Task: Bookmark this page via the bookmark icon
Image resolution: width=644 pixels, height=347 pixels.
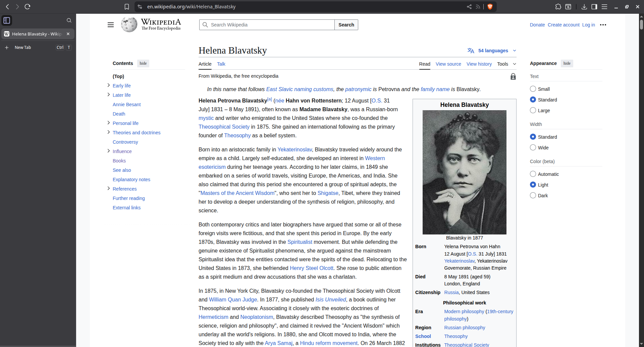Action: pos(127,7)
